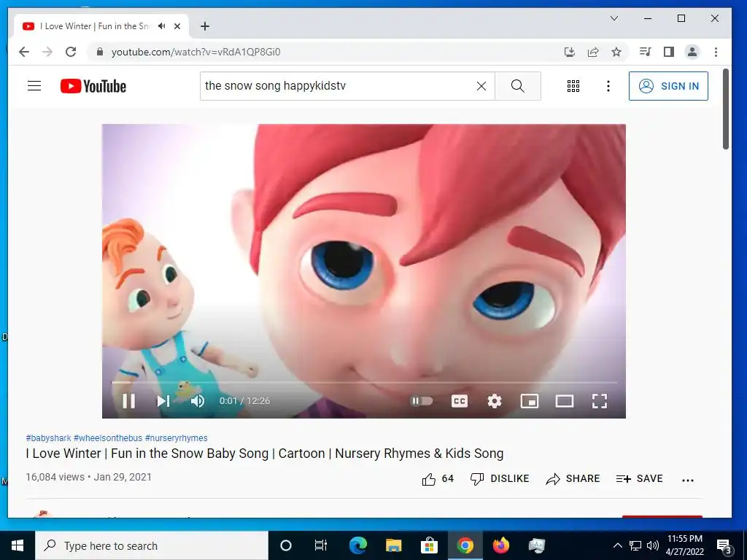Enable closed captions CC button

pos(460,401)
